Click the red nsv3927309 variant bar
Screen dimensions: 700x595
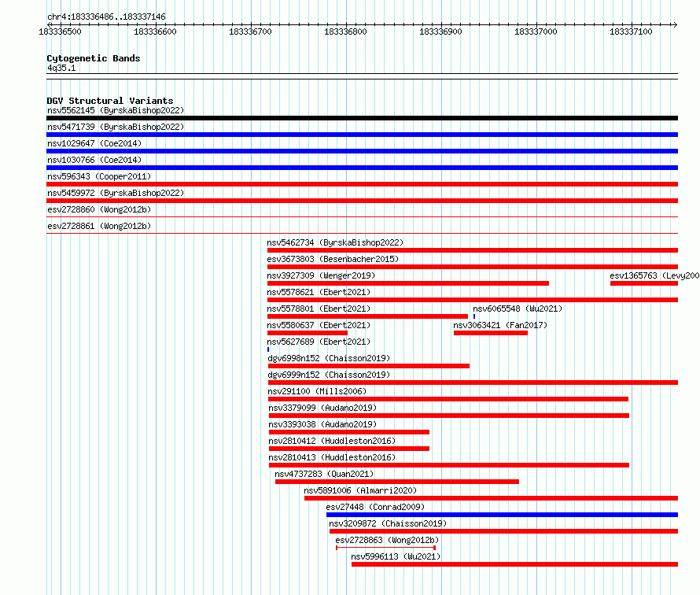[x=408, y=283]
